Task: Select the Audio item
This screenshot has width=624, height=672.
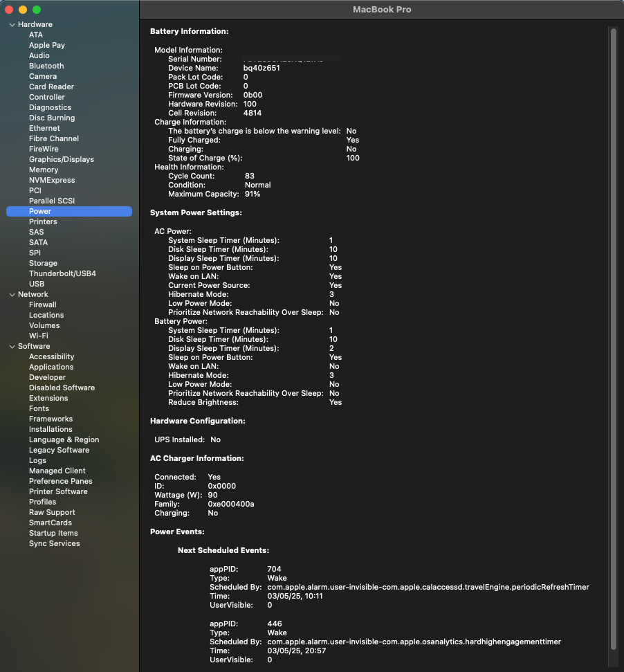Action: (x=39, y=55)
